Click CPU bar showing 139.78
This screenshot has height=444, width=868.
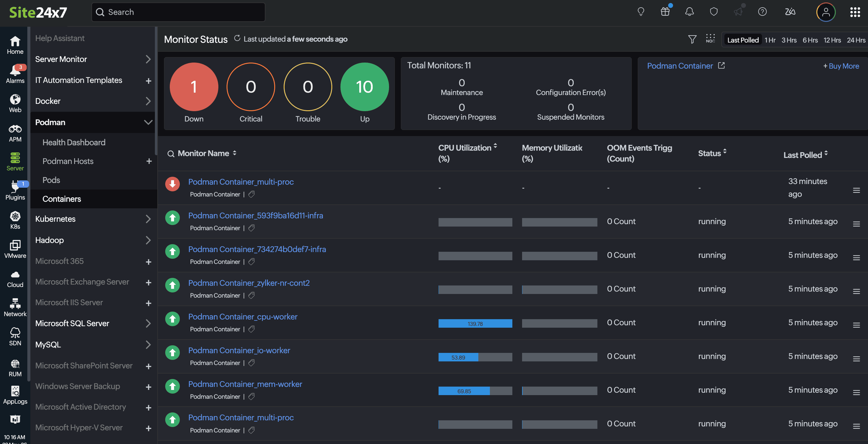475,323
